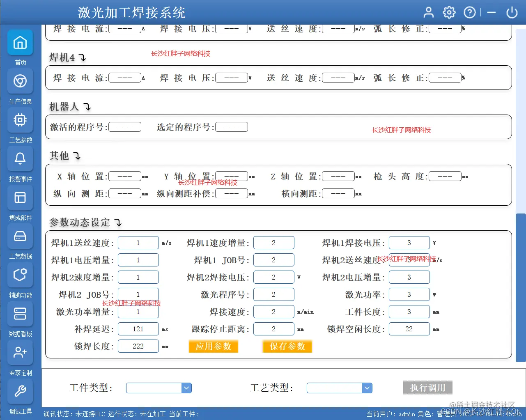
Task: Click the 锁焊长度 field showing 222
Action: pyautogui.click(x=138, y=346)
